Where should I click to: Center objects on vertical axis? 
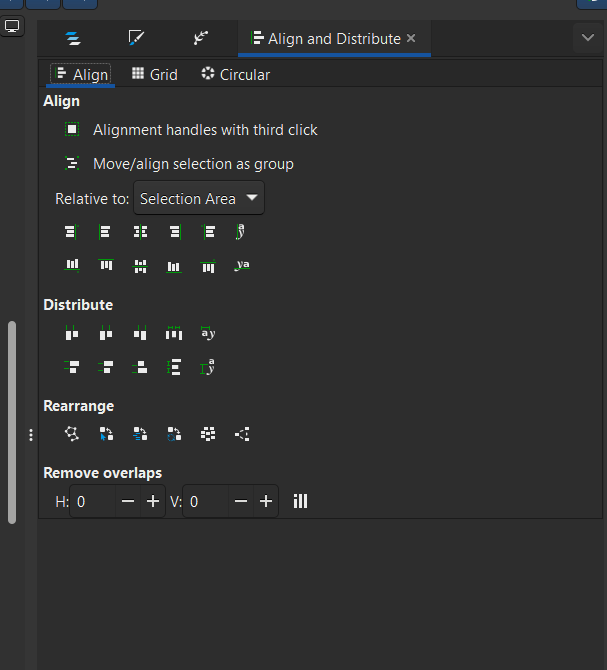(x=140, y=232)
